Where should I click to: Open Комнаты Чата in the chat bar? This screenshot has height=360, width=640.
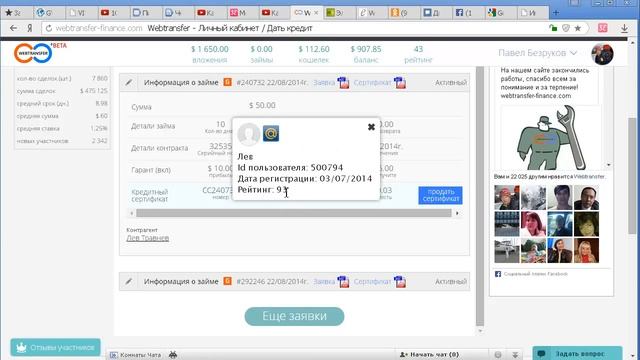coord(136,355)
